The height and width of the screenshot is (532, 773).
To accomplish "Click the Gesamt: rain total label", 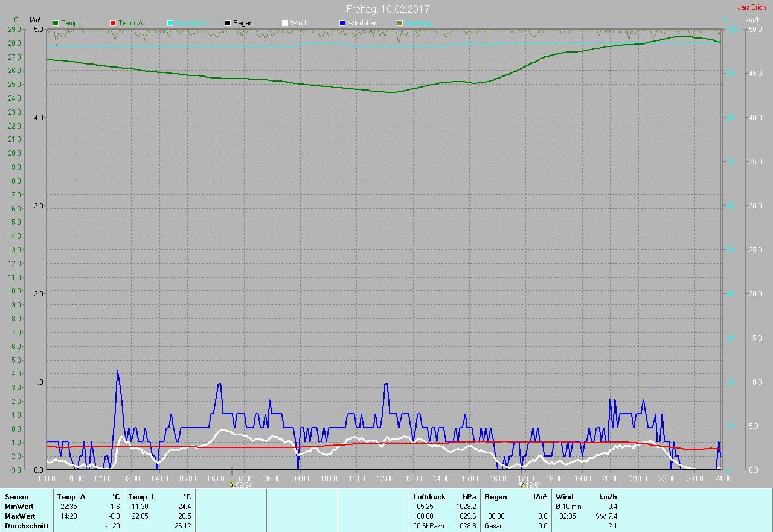I will pos(496,526).
